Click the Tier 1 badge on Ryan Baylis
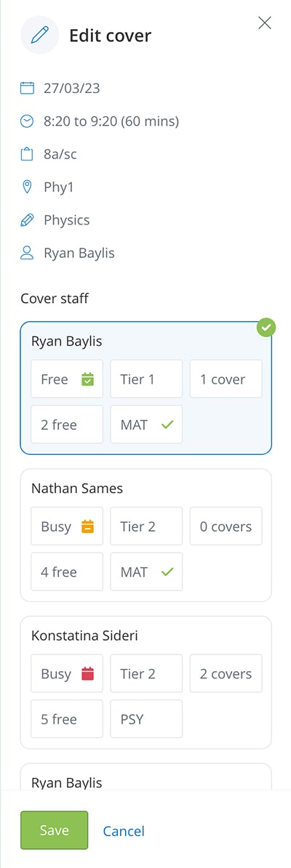291x868 pixels. tap(146, 379)
